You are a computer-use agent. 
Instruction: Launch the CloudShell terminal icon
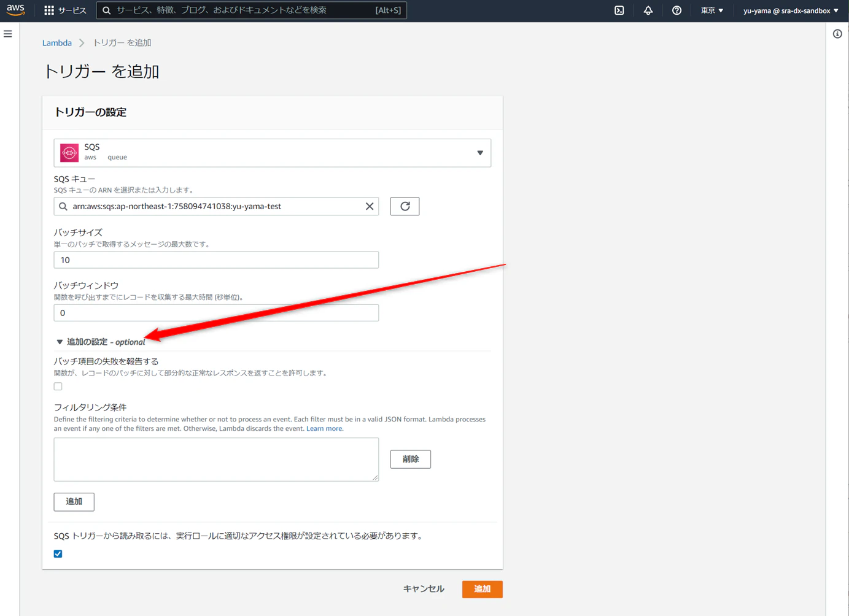[x=619, y=10]
